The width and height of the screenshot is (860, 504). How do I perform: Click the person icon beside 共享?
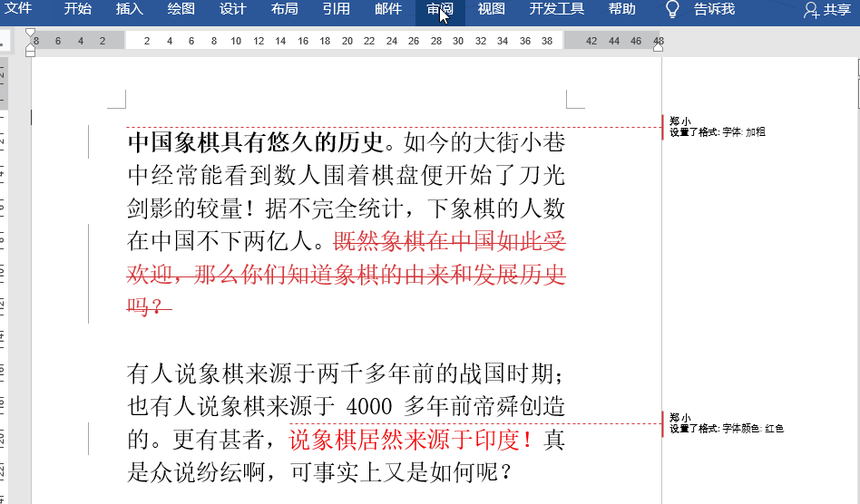(812, 10)
